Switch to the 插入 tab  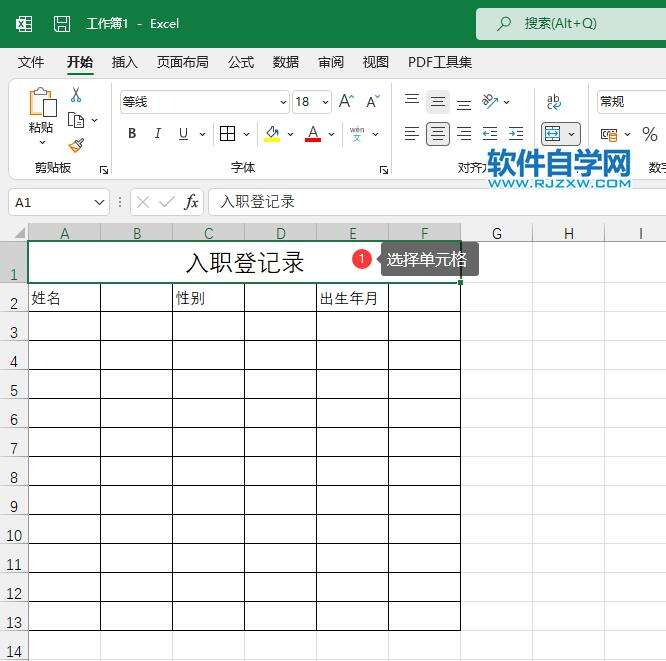tap(124, 62)
